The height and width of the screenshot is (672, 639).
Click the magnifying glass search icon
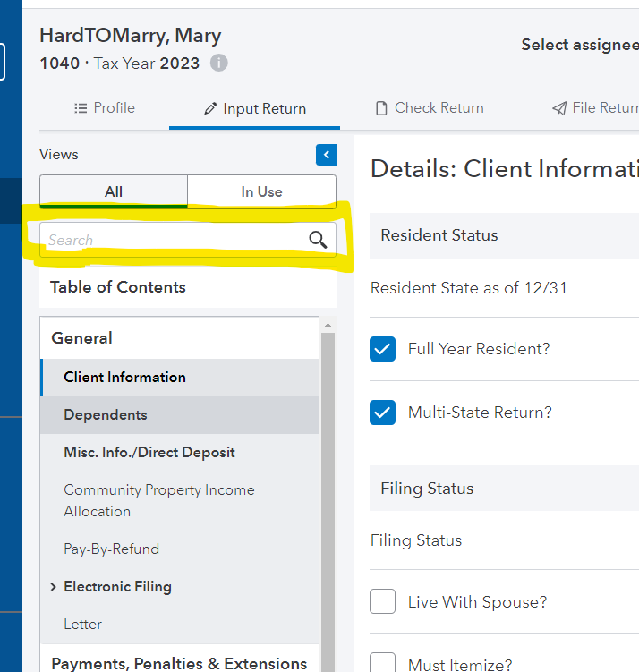(318, 240)
